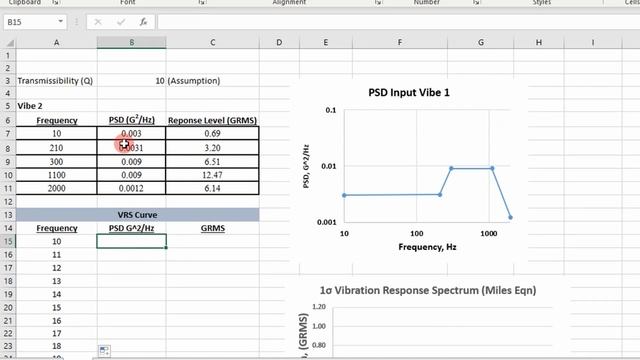Open Number group dialog launcher
Screen dimensions: 640x360
tap(476, 2)
